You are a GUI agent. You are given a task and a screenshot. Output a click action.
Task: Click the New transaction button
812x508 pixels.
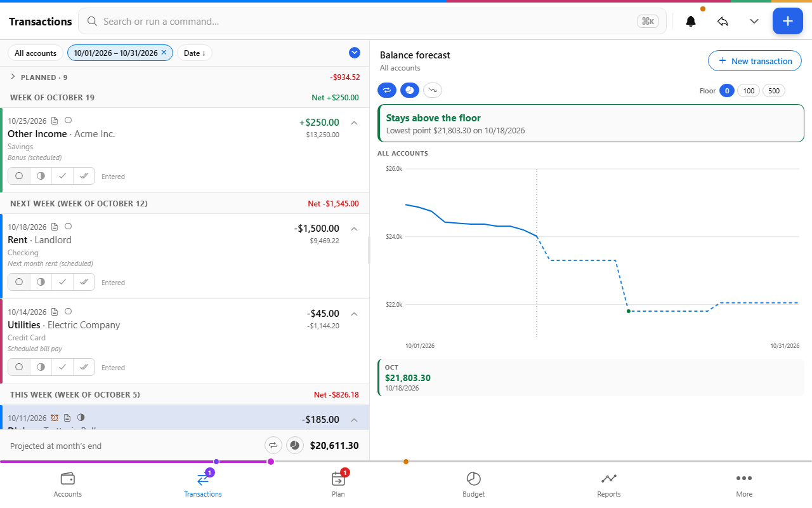click(x=755, y=61)
